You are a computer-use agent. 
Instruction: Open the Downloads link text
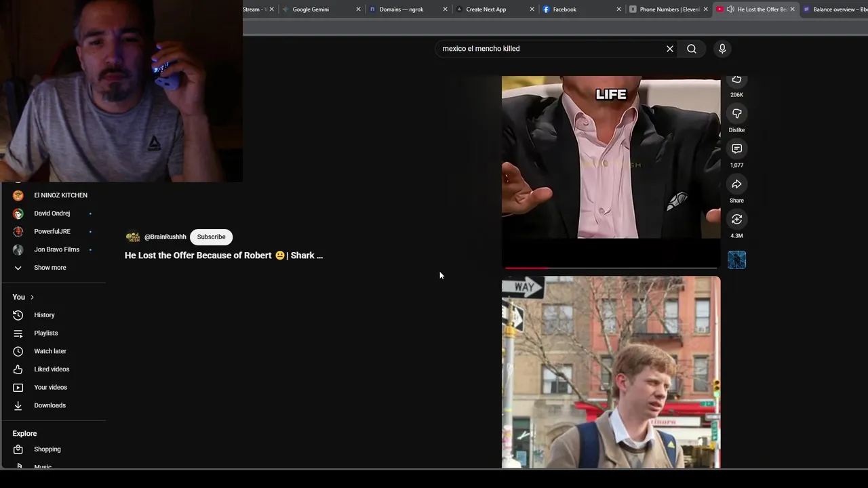pyautogui.click(x=50, y=405)
